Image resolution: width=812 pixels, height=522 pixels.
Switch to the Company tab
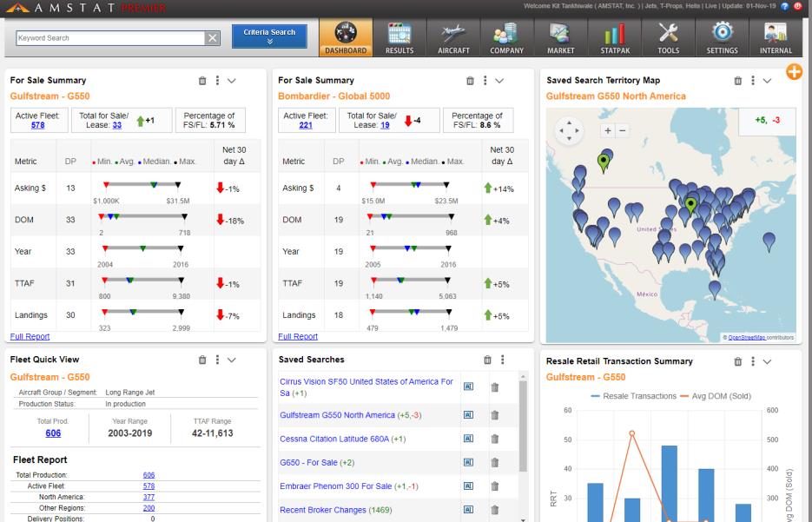pyautogui.click(x=507, y=38)
